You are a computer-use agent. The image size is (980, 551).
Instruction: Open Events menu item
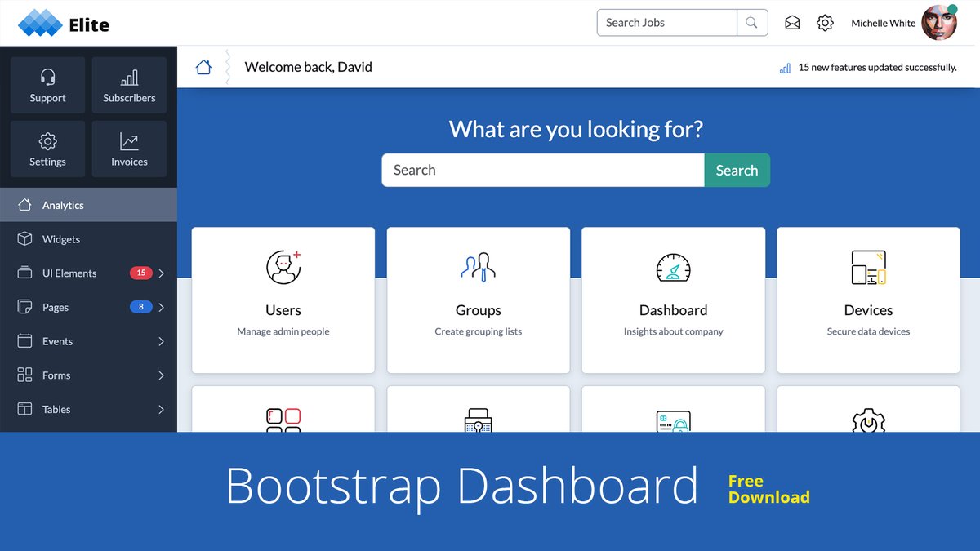(x=88, y=341)
